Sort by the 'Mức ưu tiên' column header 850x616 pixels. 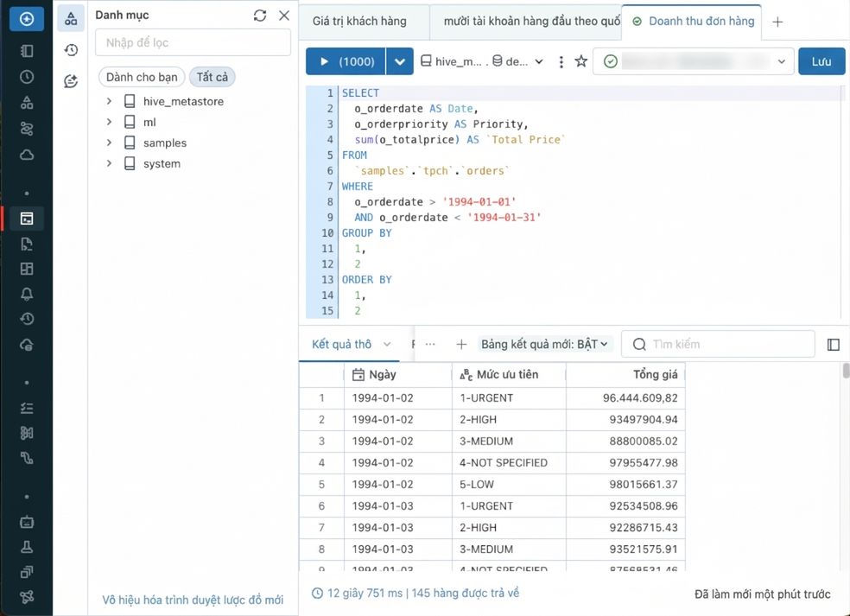coord(509,374)
